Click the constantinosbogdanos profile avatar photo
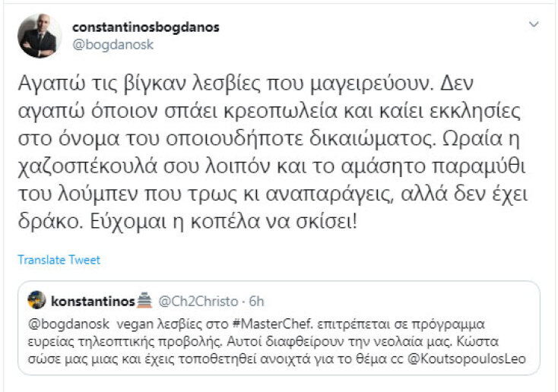The image size is (558, 392). 40,36
